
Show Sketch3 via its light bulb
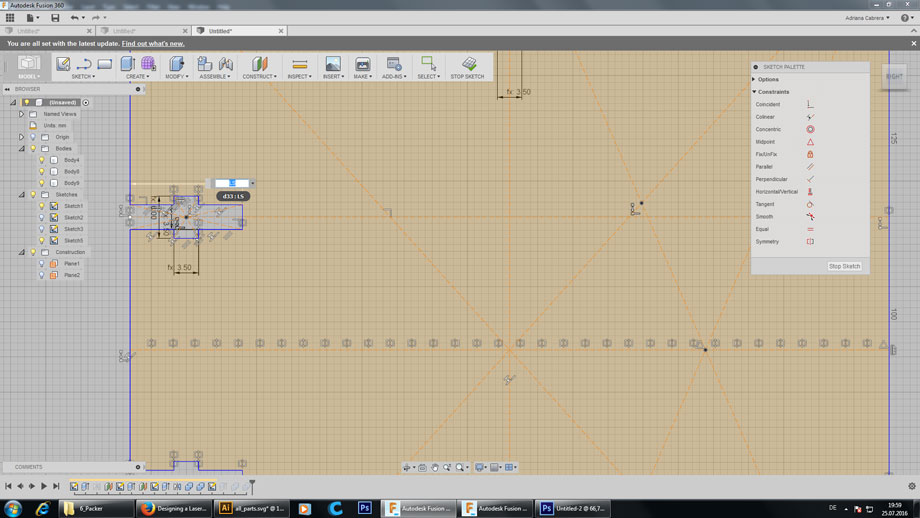(42, 229)
